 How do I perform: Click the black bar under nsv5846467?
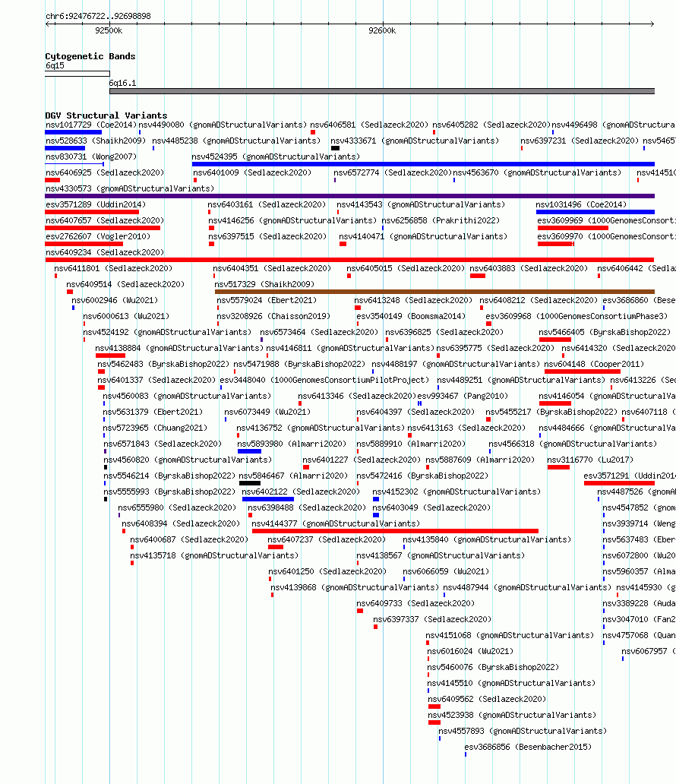(x=249, y=483)
